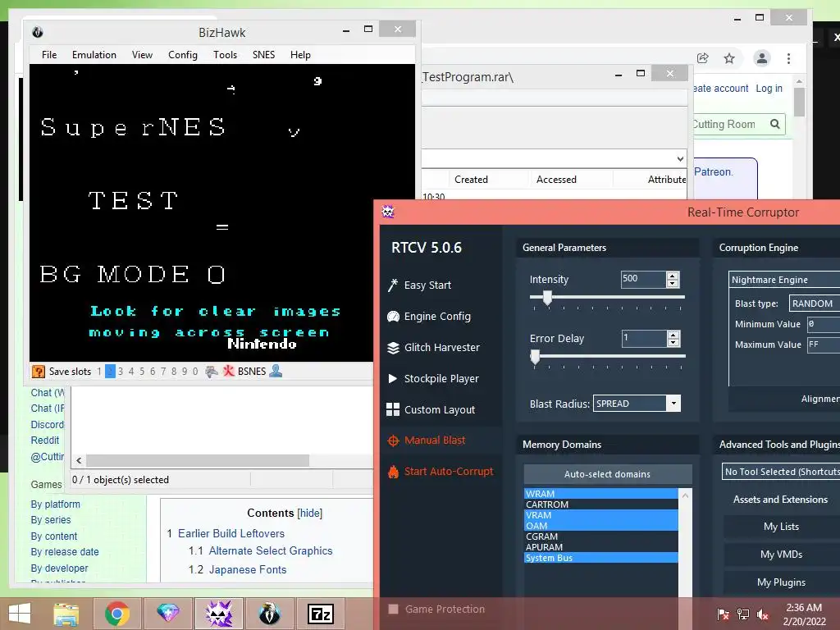The height and width of the screenshot is (630, 840).
Task: Open BizHawk File menu
Action: point(49,55)
